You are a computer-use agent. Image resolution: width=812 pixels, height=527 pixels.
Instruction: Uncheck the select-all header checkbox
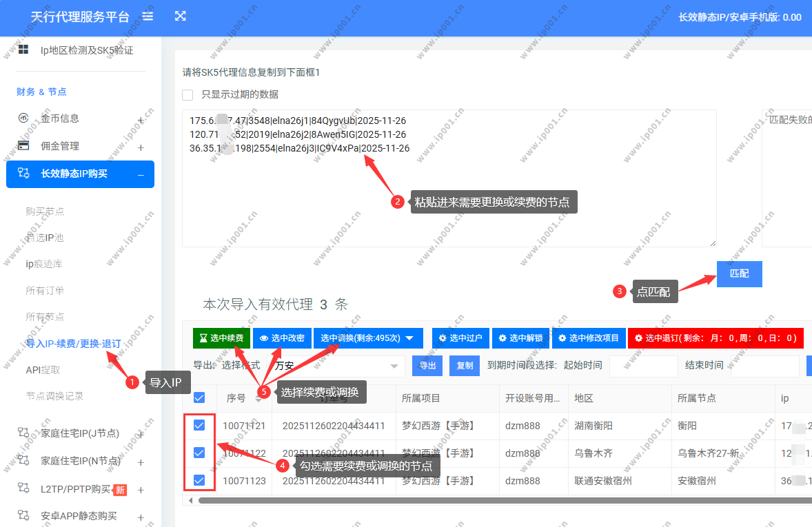(199, 397)
